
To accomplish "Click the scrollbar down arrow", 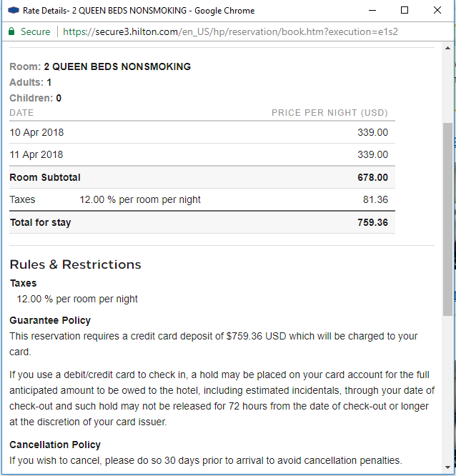I will (447, 467).
